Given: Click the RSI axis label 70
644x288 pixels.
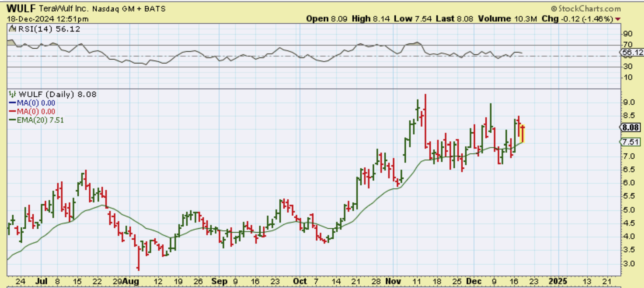Looking at the screenshot, I should pos(627,44).
